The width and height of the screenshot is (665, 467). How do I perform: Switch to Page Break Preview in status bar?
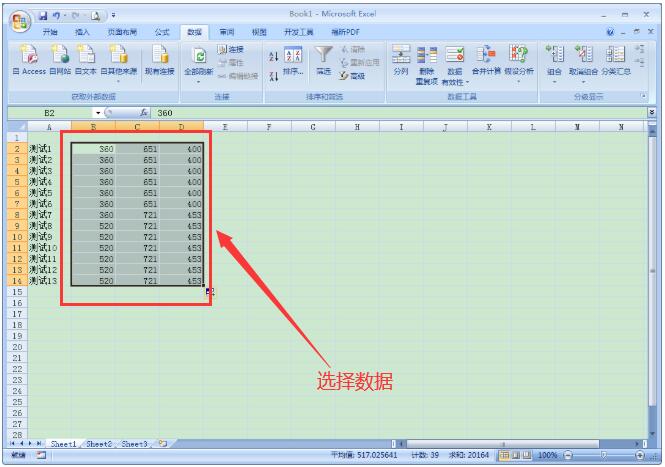pyautogui.click(x=527, y=456)
